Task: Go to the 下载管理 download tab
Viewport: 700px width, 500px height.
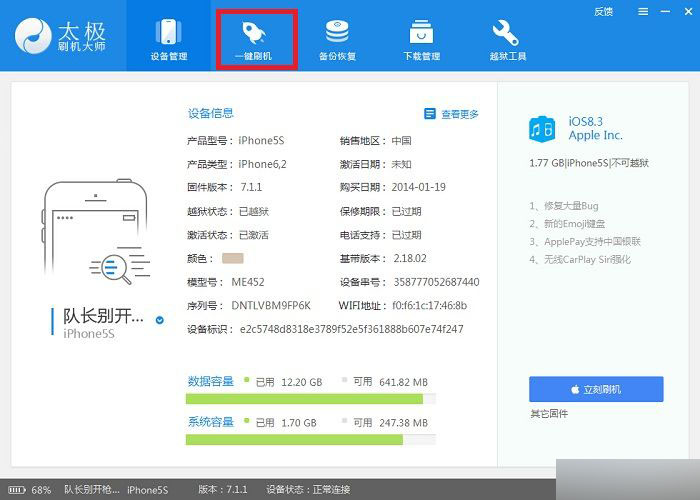Action: tap(422, 39)
